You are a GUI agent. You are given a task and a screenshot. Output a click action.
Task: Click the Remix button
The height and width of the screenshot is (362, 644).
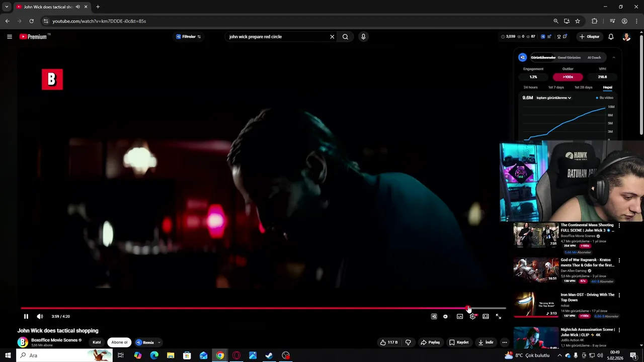(145, 342)
